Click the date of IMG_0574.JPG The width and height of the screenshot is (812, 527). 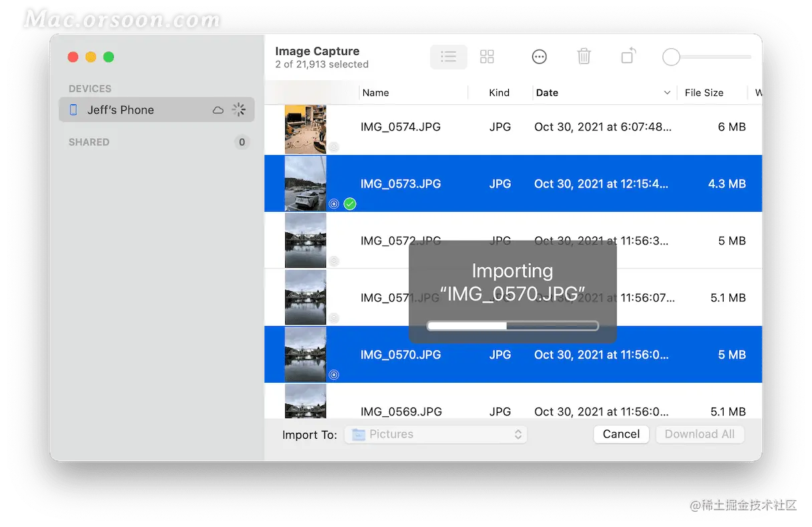coord(603,127)
